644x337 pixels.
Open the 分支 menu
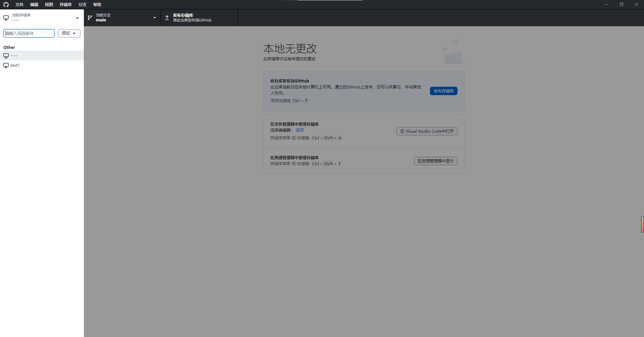(x=83, y=5)
